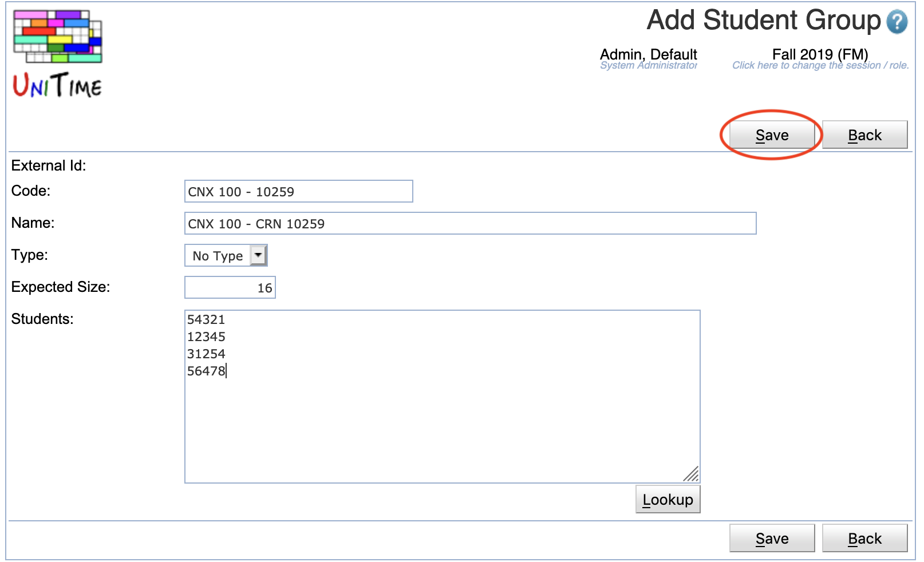
Task: Click the top Save button
Action: click(772, 135)
